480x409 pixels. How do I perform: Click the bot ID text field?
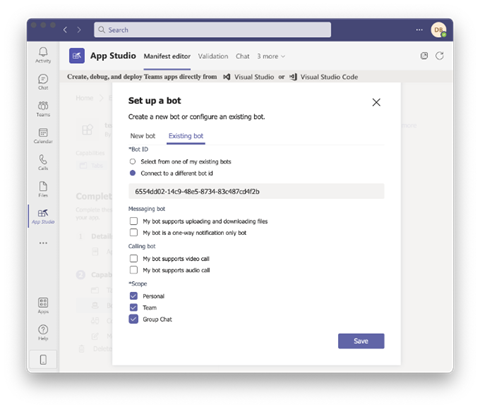[256, 191]
